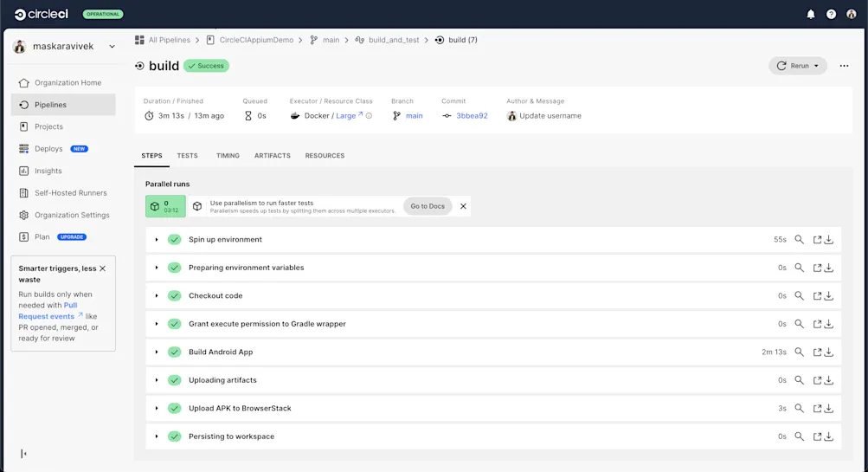Search output of Preparing environment variables step
Image resolution: width=868 pixels, height=472 pixels.
click(799, 268)
